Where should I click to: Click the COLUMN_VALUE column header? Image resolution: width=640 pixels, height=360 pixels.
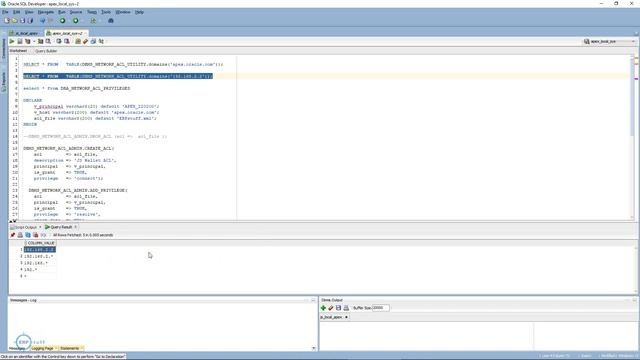point(40,243)
